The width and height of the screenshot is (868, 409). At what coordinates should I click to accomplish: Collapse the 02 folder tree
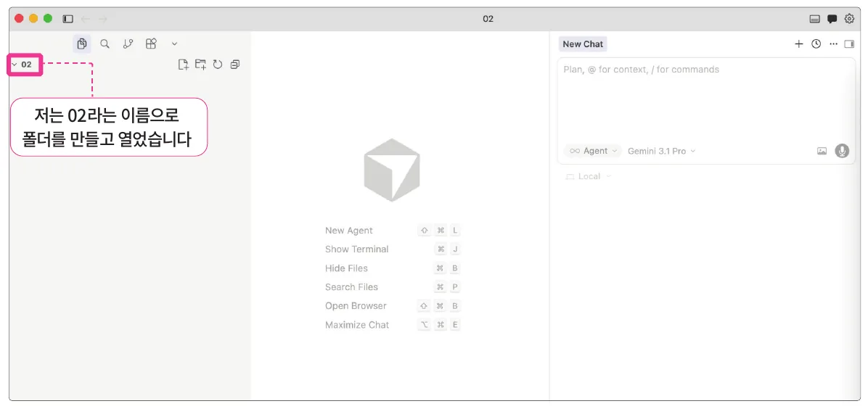click(22, 65)
